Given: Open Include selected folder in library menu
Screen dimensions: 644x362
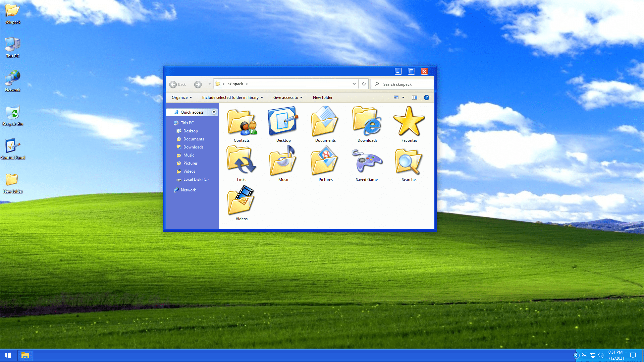Looking at the screenshot, I should [x=232, y=98].
